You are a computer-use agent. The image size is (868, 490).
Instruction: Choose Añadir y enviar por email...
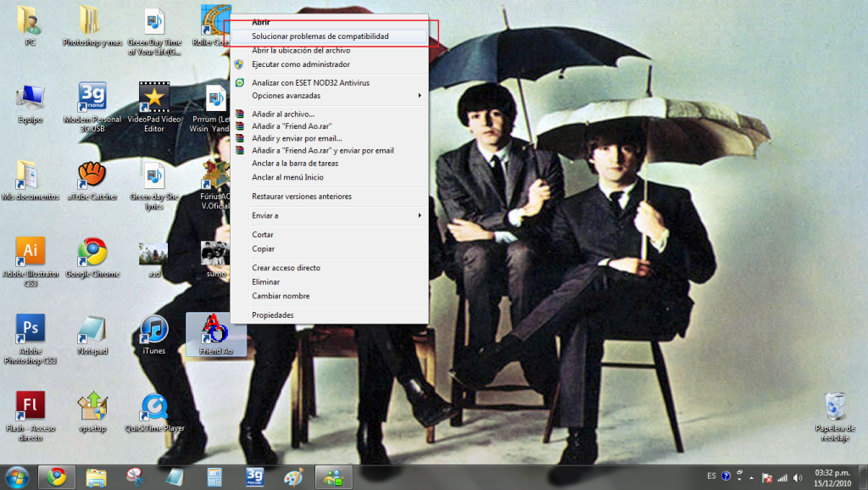click(x=330, y=138)
